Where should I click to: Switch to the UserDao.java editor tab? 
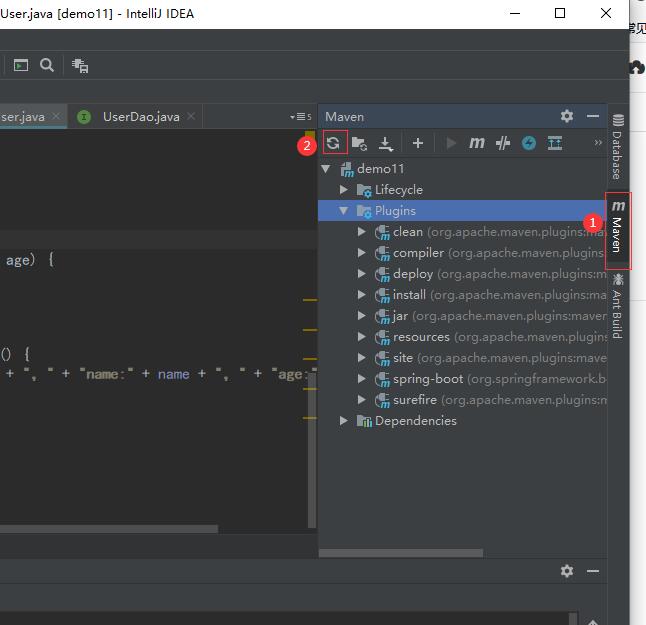click(140, 117)
